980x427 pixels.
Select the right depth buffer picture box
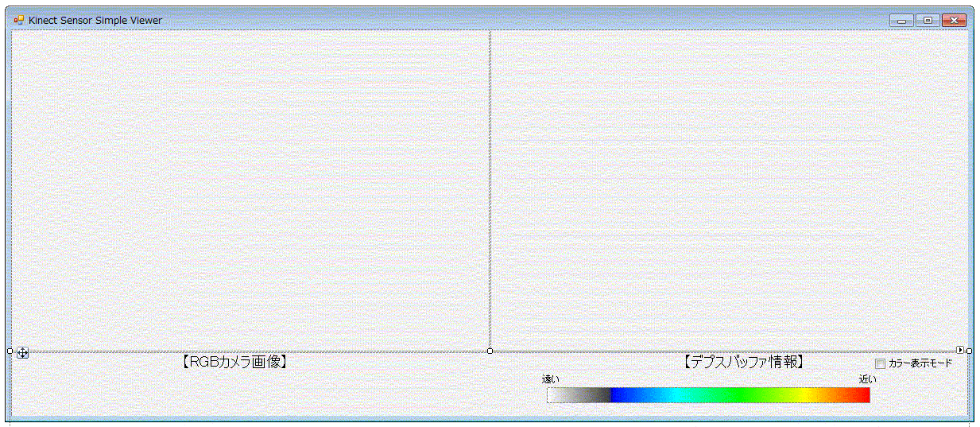pos(730,190)
